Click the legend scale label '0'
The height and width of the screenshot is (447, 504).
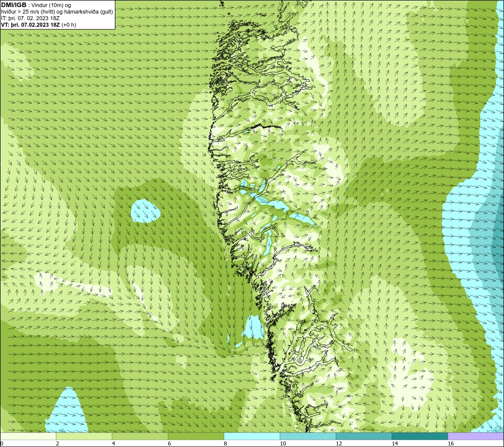[2, 444]
